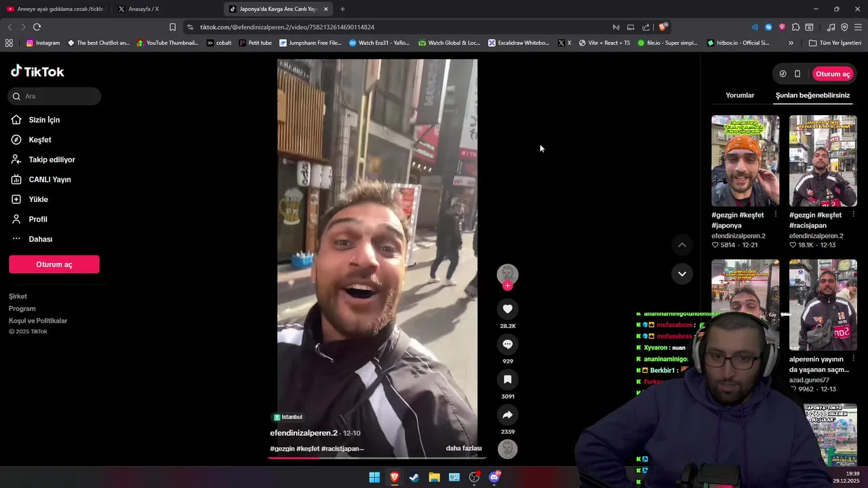Open options for the #racisjapan video card
Image resolution: width=868 pixels, height=488 pixels.
coord(853,214)
